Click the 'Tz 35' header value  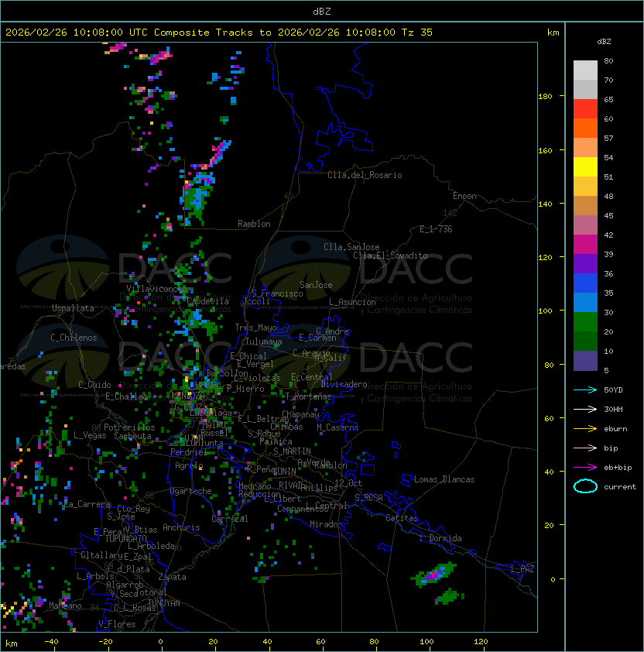tap(417, 33)
